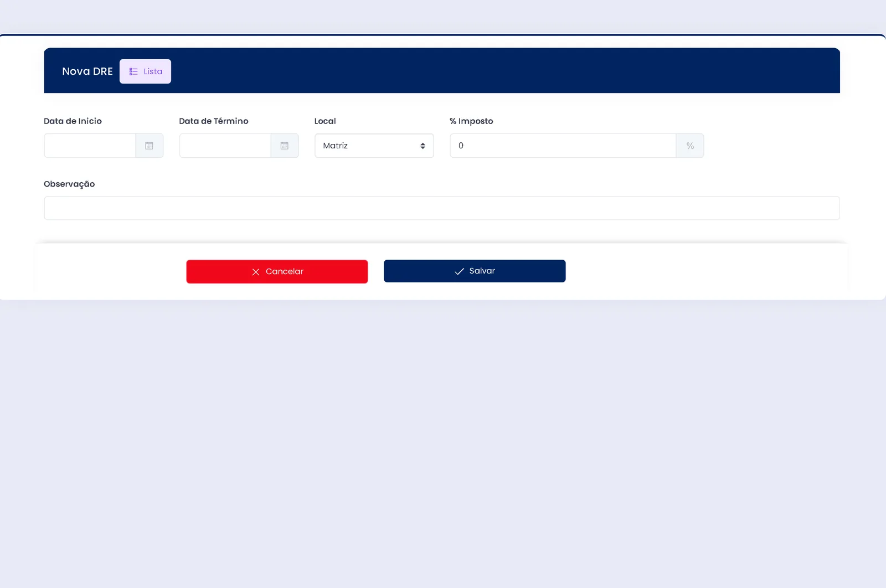Open calendar picker for Data de Inicio
The image size is (886, 588).
[x=150, y=146]
